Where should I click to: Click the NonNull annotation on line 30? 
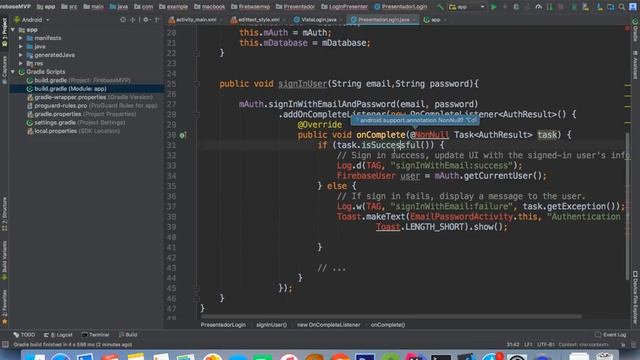coord(431,135)
